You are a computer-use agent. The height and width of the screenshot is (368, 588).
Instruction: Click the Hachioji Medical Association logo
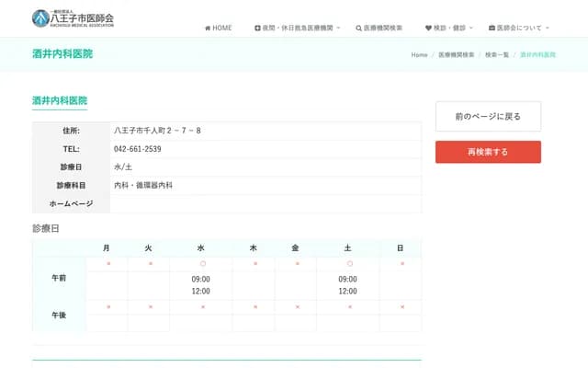(x=73, y=17)
